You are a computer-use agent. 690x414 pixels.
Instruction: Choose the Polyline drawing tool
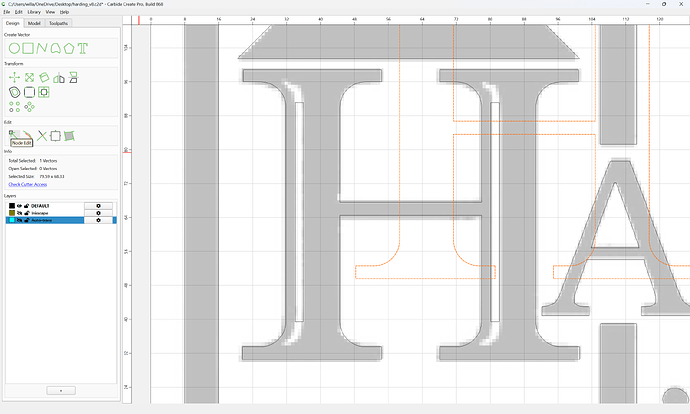pyautogui.click(x=42, y=48)
